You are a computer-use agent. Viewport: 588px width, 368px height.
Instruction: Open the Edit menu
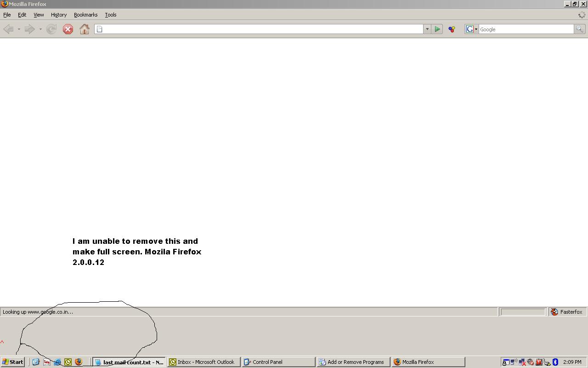22,15
